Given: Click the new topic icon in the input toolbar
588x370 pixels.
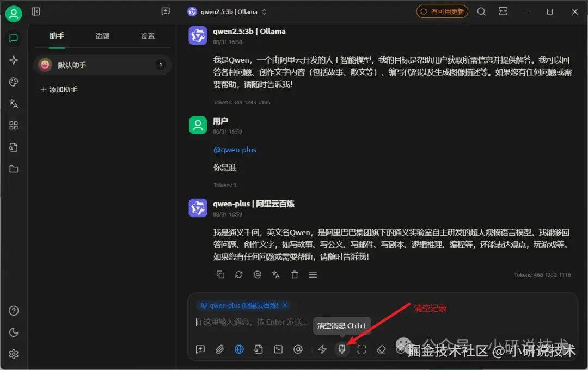Looking at the screenshot, I should 200,349.
